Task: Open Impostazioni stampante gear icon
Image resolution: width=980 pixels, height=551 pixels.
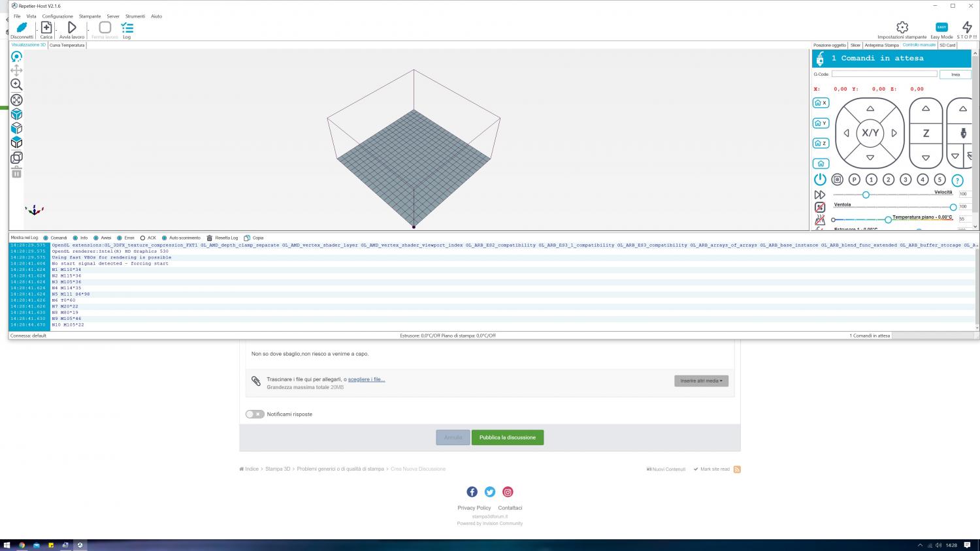Action: pyautogui.click(x=902, y=27)
